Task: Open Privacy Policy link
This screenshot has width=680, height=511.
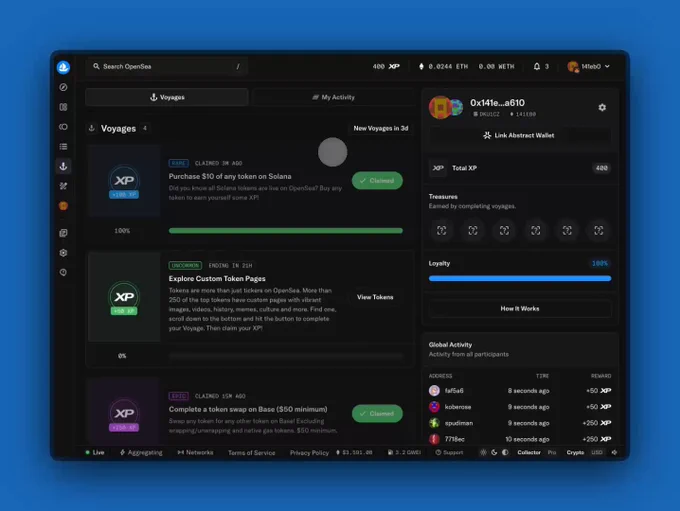Action: (x=309, y=452)
